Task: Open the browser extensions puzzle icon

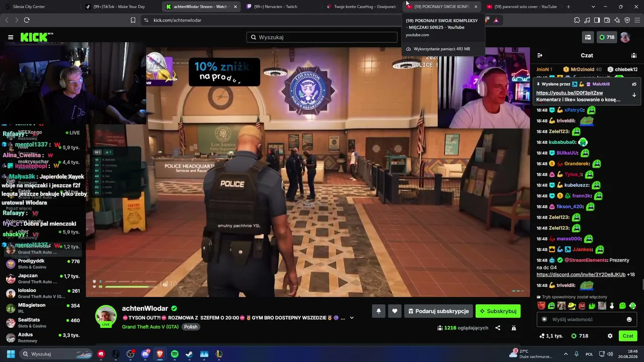Action: [577, 20]
